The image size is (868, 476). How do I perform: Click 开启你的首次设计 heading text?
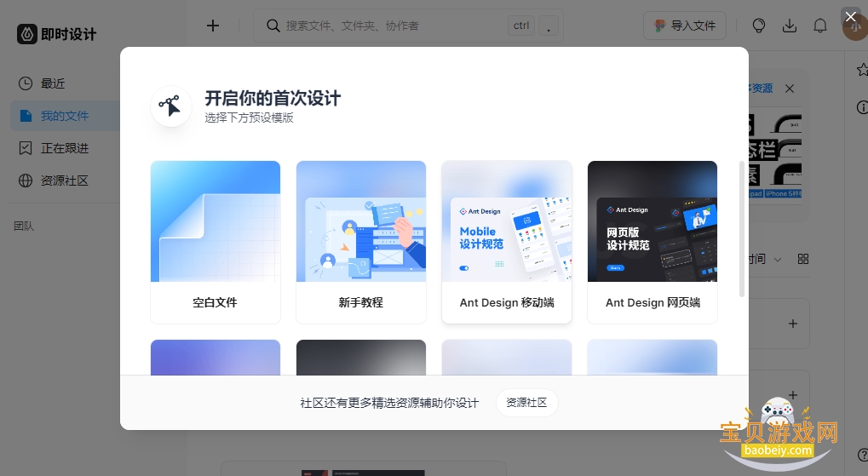coord(273,98)
